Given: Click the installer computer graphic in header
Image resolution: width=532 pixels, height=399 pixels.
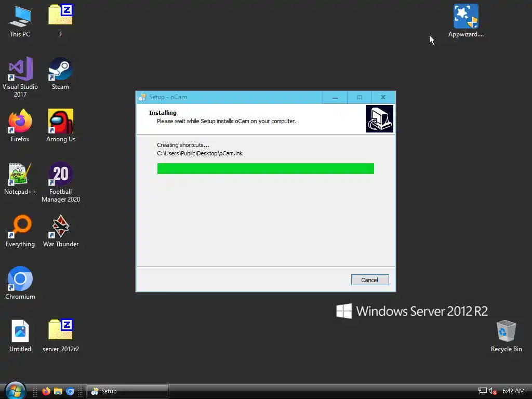Looking at the screenshot, I should (379, 118).
